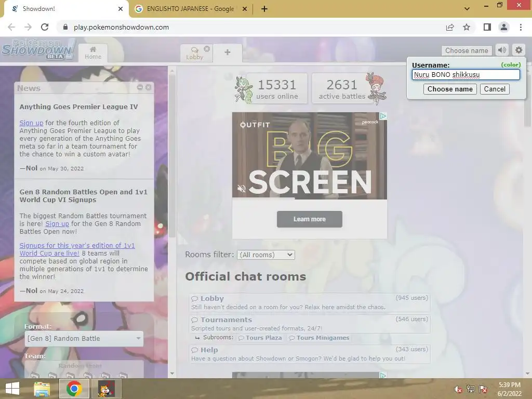Click the Official chat rooms heading
The width and height of the screenshot is (532, 399).
[245, 276]
